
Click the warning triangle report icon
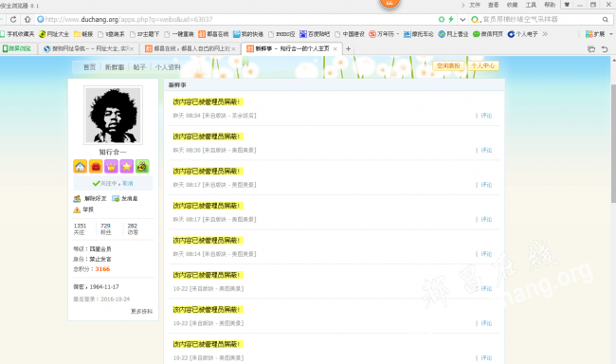coord(77,209)
